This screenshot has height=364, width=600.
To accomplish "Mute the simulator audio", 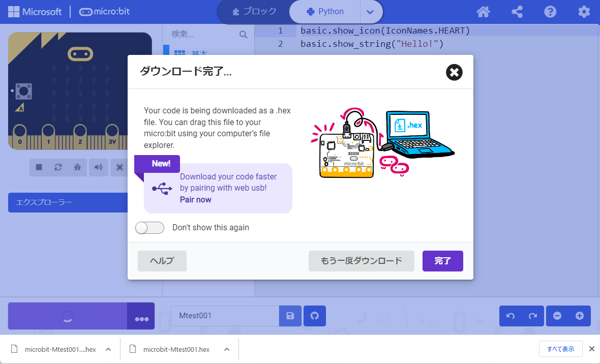I will (x=98, y=167).
